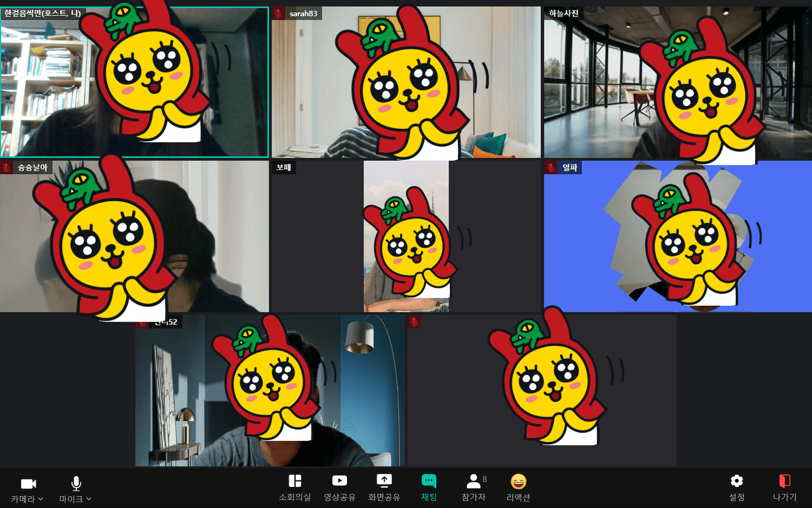Open 설정 settings gear

pos(737,488)
